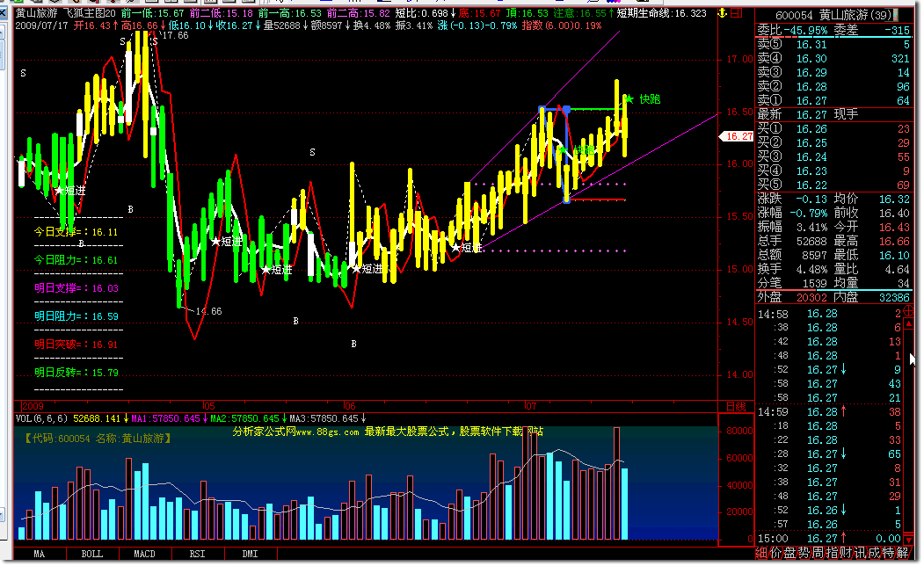The width and height of the screenshot is (924, 566).
Task: Open the 指 tab in bottom-right panel
Action: (x=833, y=553)
